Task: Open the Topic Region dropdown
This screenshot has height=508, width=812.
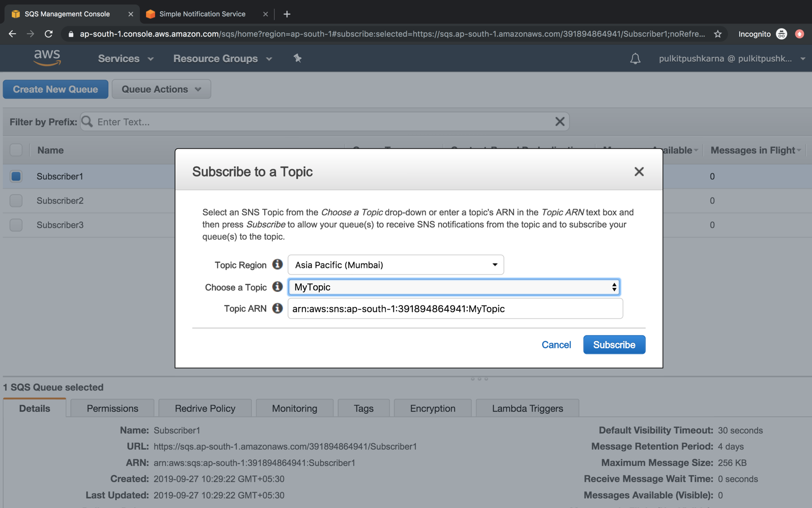Action: [x=395, y=265]
